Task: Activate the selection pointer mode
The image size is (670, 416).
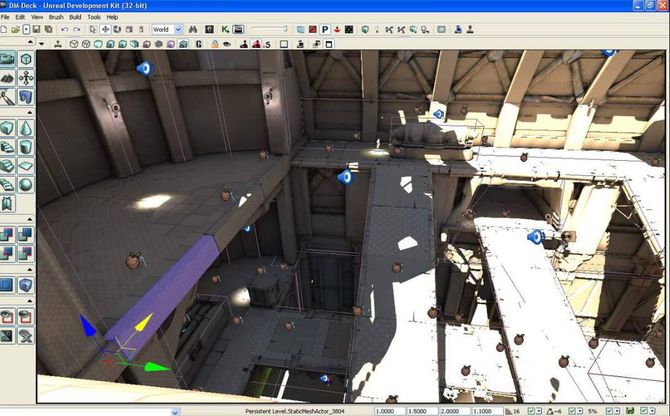Action: (93, 29)
